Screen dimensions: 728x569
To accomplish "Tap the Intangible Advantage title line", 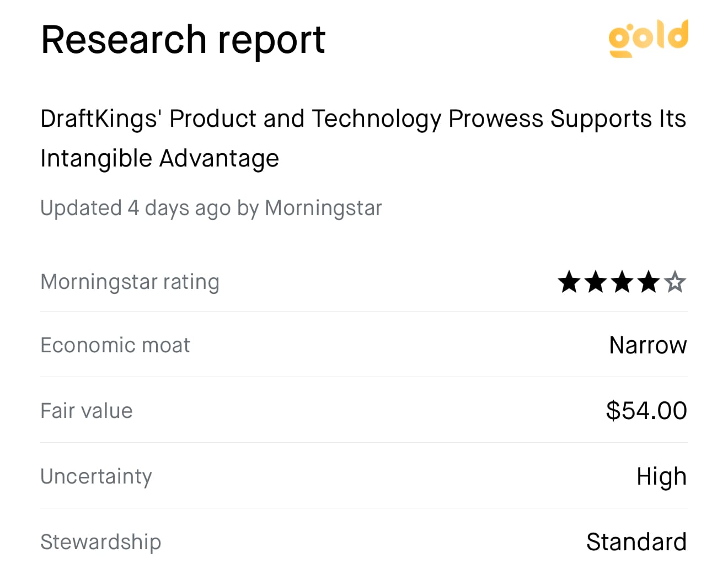I will pyautogui.click(x=160, y=159).
